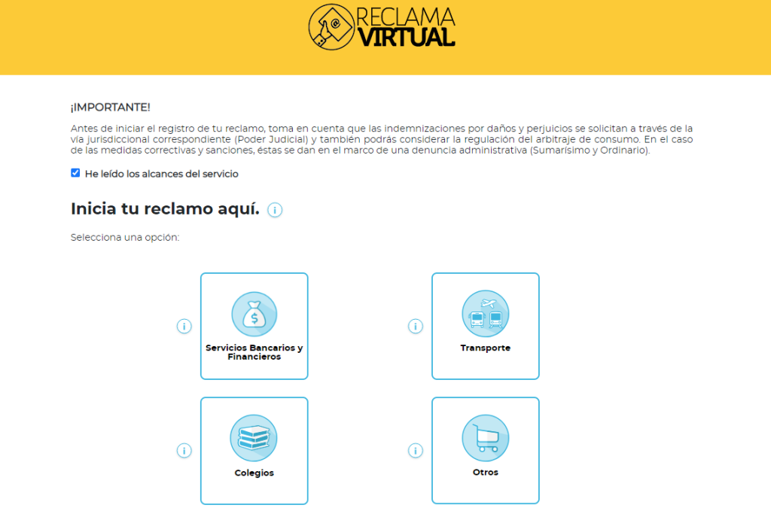Uncheck the 'He leído los alcances' checkbox
The width and height of the screenshot is (771, 532).
click(75, 173)
